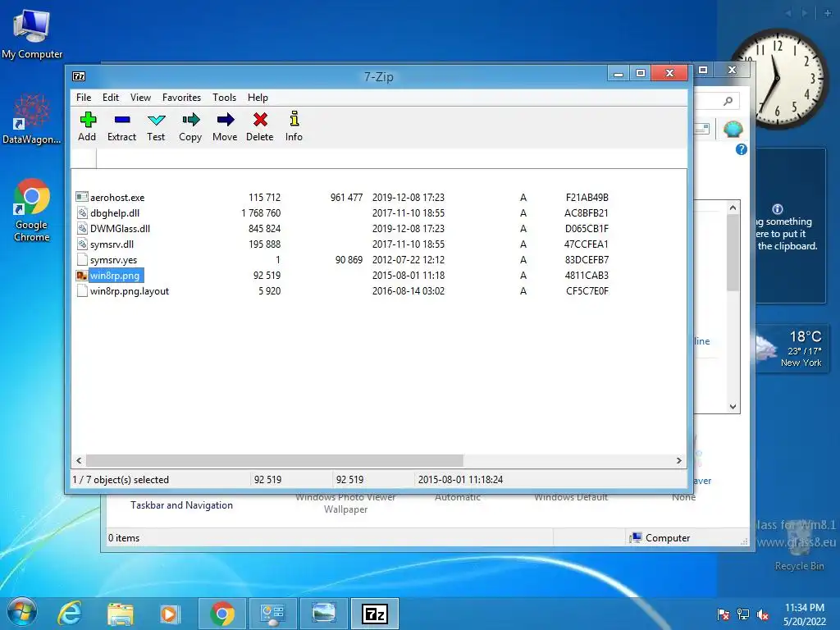The width and height of the screenshot is (840, 630).
Task: Click the horizontal scrollbar thumb
Action: coord(274,460)
